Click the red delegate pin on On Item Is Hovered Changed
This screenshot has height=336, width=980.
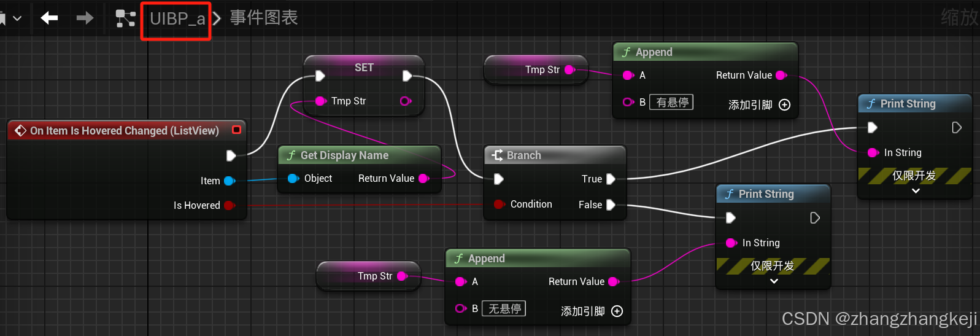[236, 130]
